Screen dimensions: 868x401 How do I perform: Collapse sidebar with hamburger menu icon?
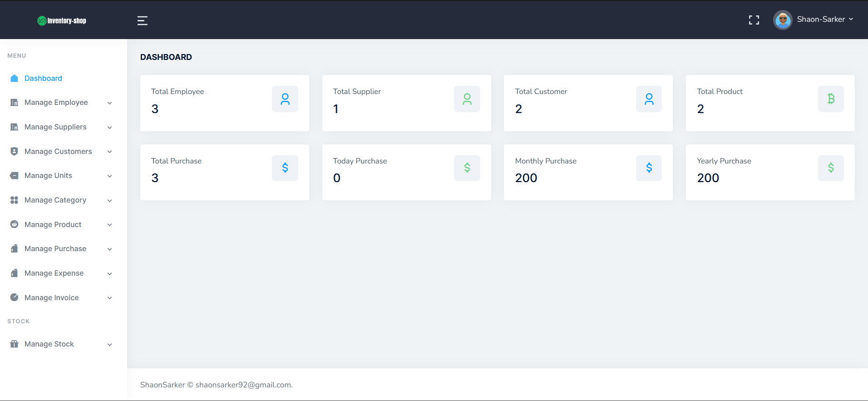[142, 20]
